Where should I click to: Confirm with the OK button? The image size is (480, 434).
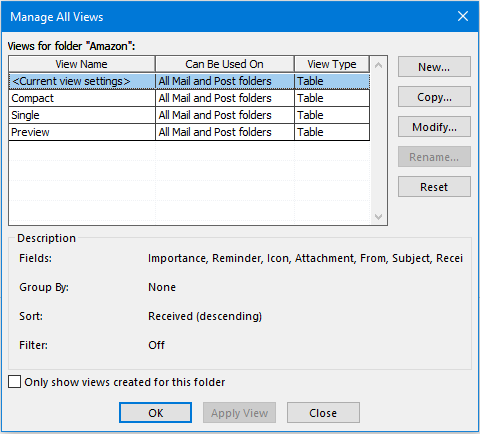[x=155, y=413]
